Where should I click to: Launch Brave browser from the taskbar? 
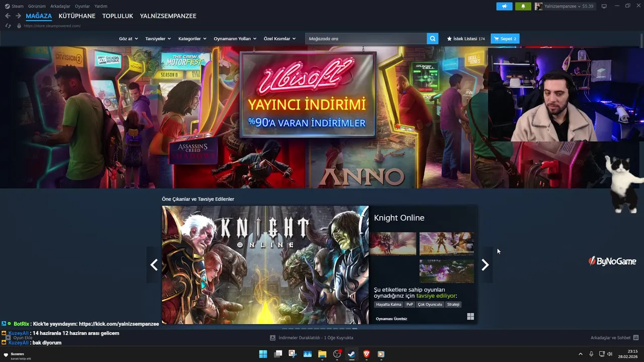point(366,354)
